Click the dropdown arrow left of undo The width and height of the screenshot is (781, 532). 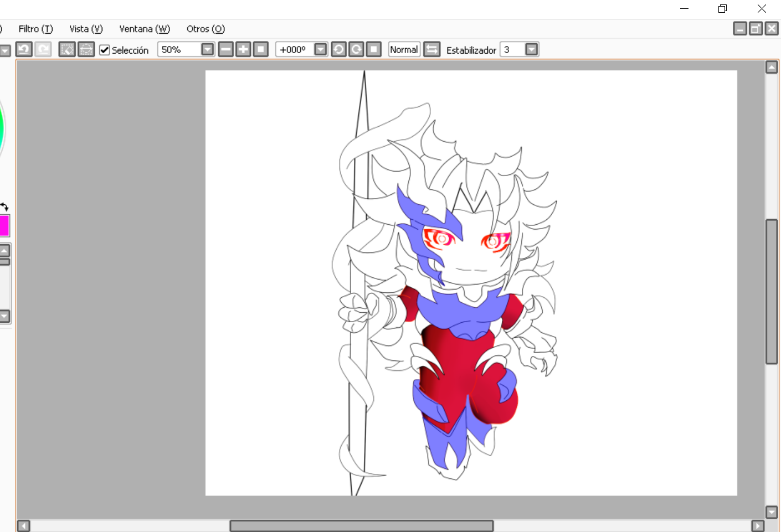coord(5,51)
